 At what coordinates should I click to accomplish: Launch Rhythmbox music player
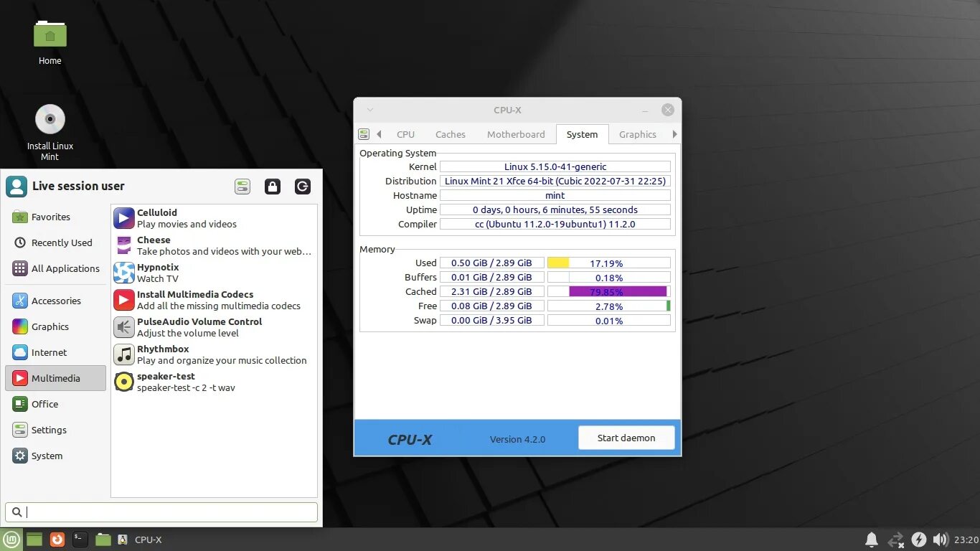pyautogui.click(x=214, y=354)
